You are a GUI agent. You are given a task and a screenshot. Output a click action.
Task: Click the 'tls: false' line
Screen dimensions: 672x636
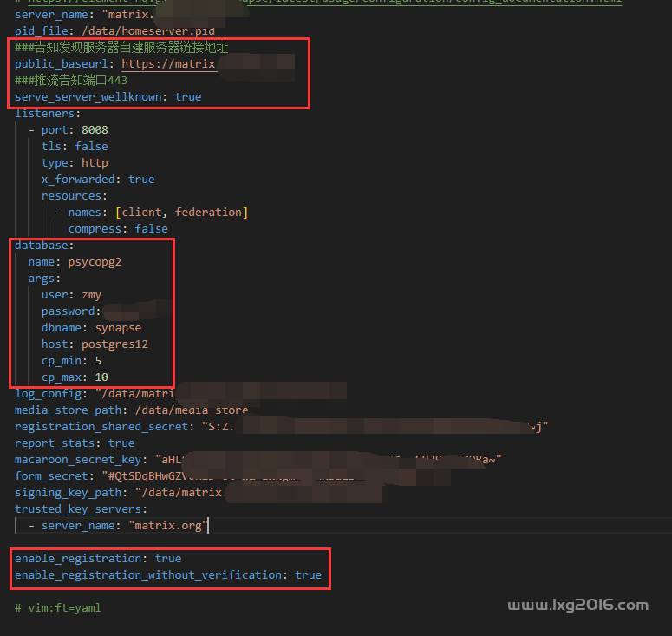(x=75, y=147)
